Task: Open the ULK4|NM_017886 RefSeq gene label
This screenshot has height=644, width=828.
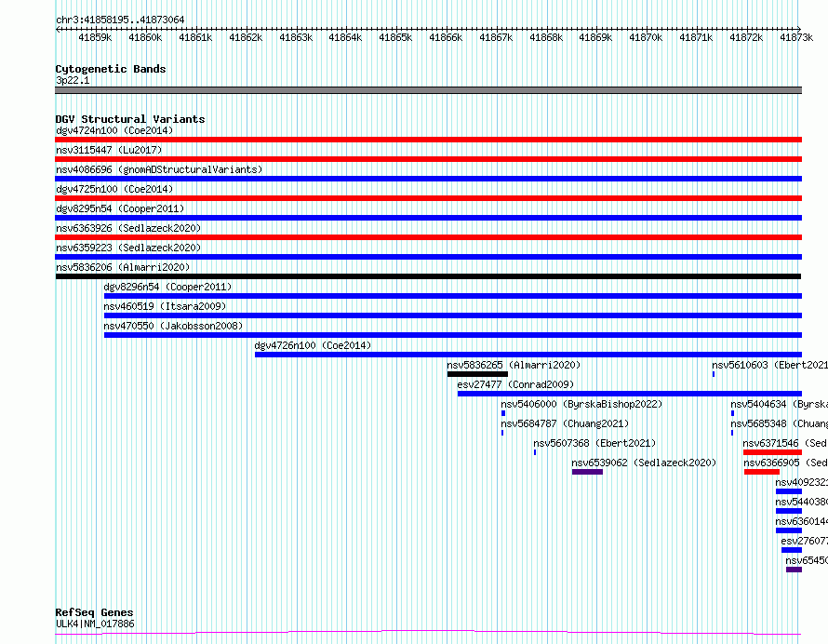Action: (95, 624)
